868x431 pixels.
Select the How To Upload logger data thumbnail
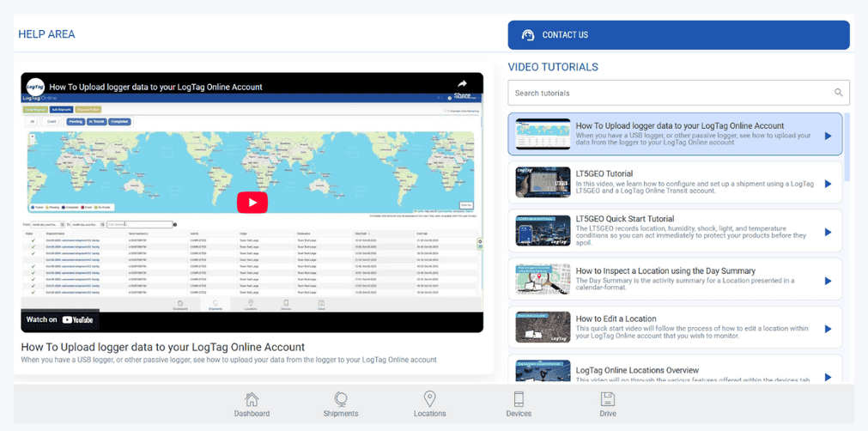[543, 134]
